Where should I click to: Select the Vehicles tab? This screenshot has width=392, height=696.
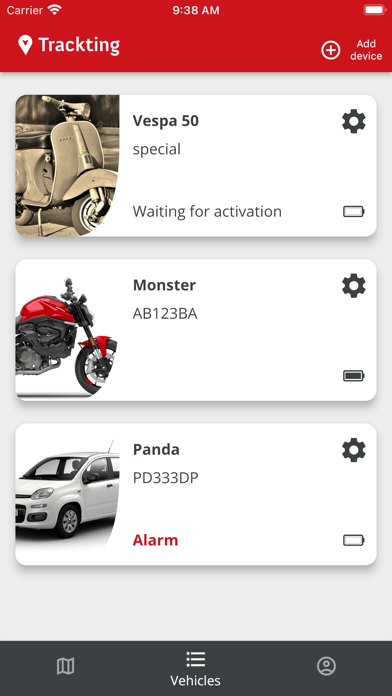pyautogui.click(x=195, y=669)
